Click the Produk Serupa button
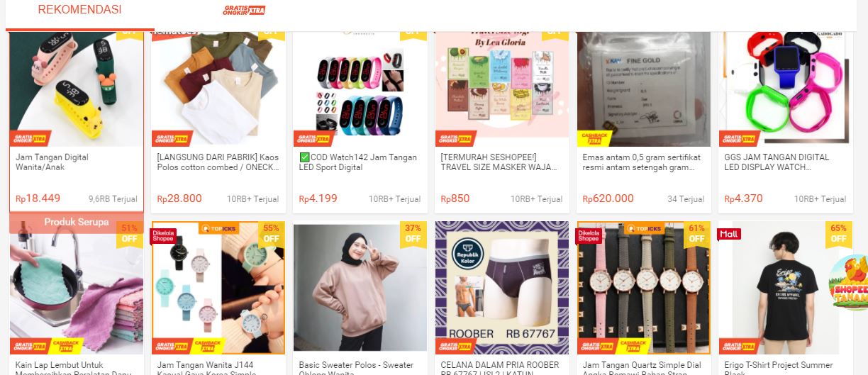This screenshot has height=375, width=868. click(77, 222)
